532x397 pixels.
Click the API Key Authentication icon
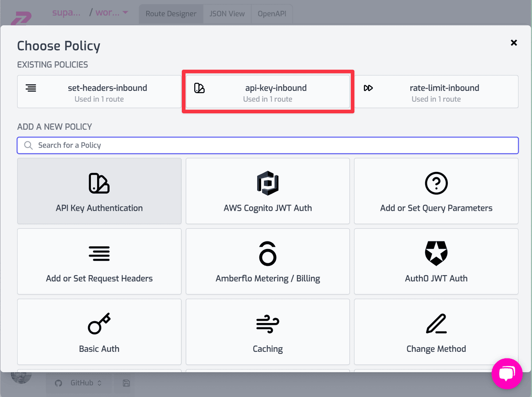[99, 183]
